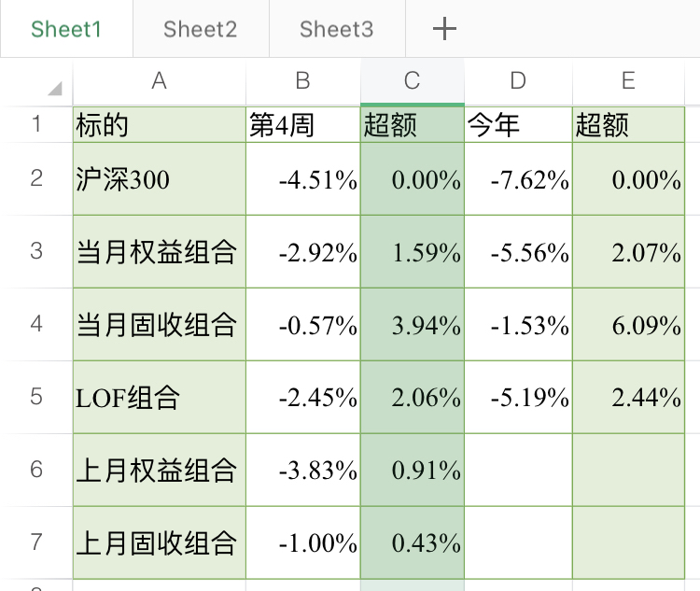Screen dimensions: 700x591
Task: Open the Sheet3 tab
Action: click(x=336, y=29)
